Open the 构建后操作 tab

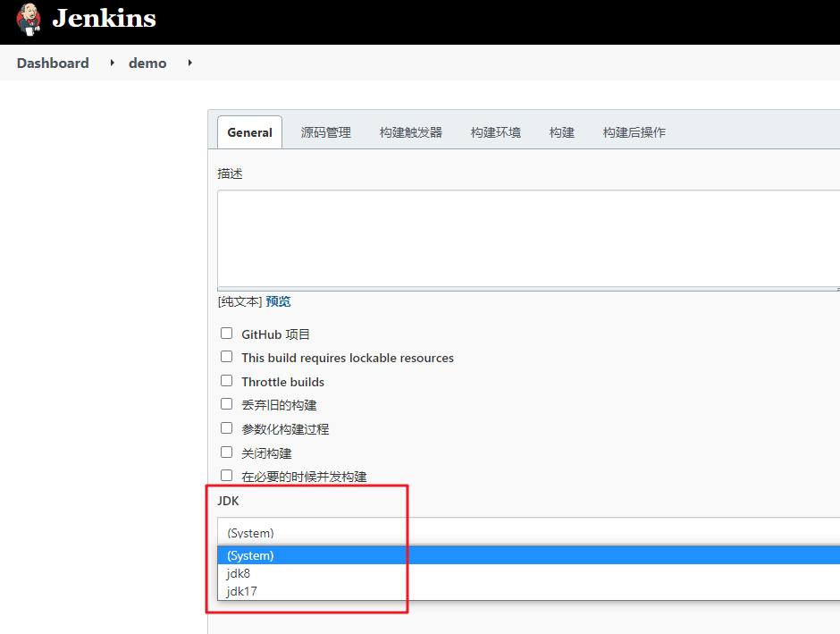pyautogui.click(x=634, y=132)
